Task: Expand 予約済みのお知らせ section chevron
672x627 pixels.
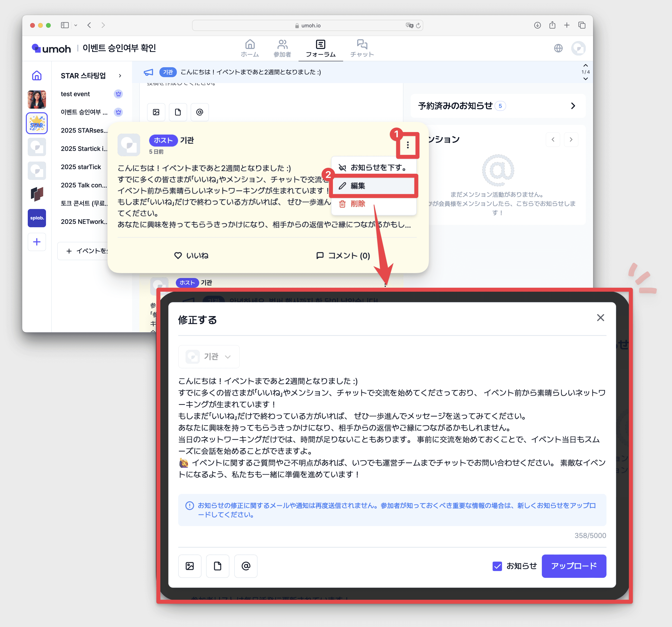Action: tap(573, 106)
